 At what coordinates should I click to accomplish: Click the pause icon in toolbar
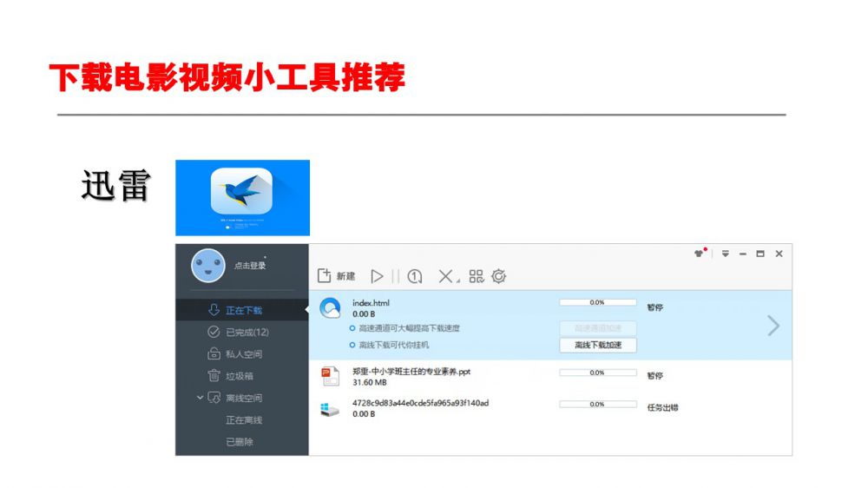[x=395, y=276]
